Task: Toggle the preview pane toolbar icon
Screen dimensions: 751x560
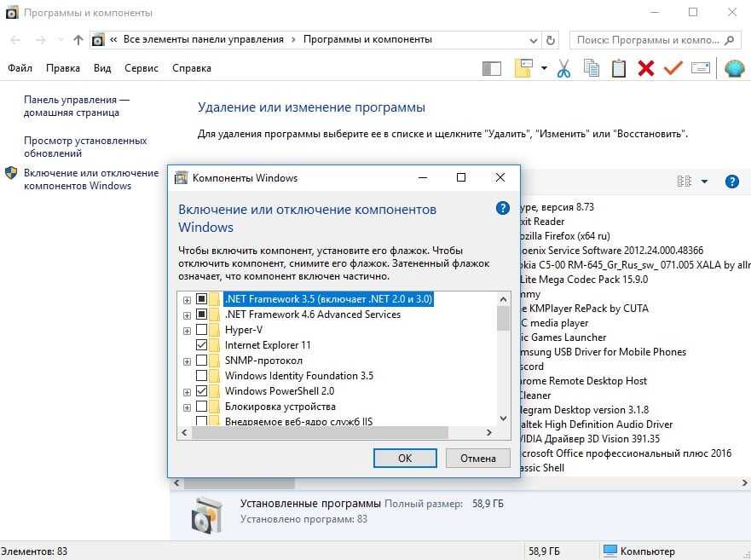Action: (491, 68)
